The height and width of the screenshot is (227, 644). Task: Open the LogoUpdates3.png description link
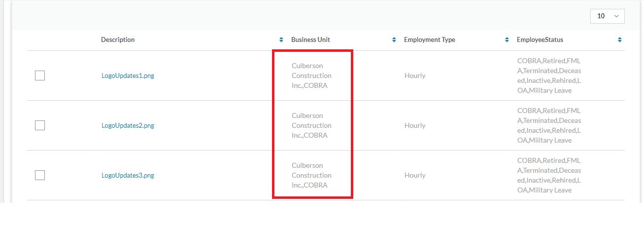[x=128, y=176]
